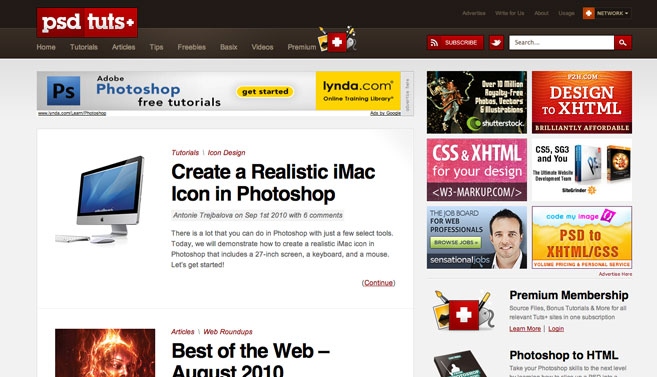Viewport: 657px width, 377px height.
Task: Open the Advertise Here link
Action: (615, 274)
